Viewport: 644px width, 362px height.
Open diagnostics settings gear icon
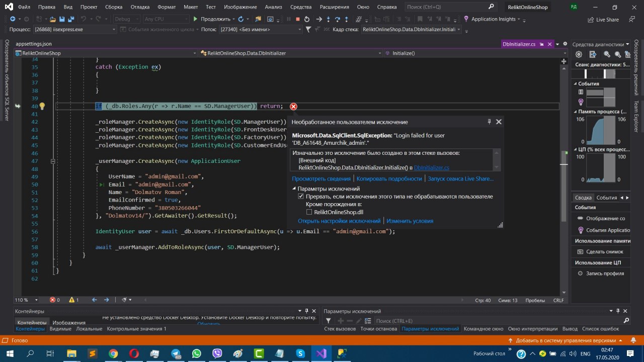coord(579,54)
